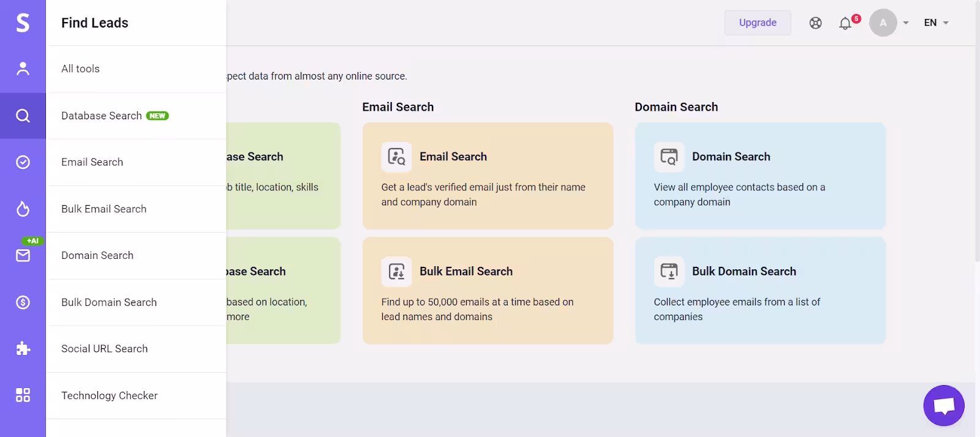This screenshot has height=437, width=980.
Task: Open the envelope campaigns icon with AI badge
Action: 23,255
